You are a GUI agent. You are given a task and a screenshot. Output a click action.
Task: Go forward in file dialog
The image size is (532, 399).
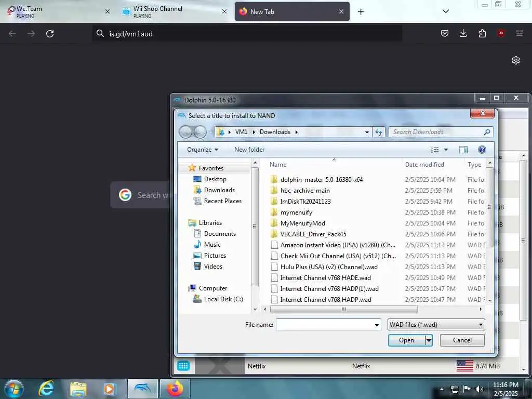200,132
